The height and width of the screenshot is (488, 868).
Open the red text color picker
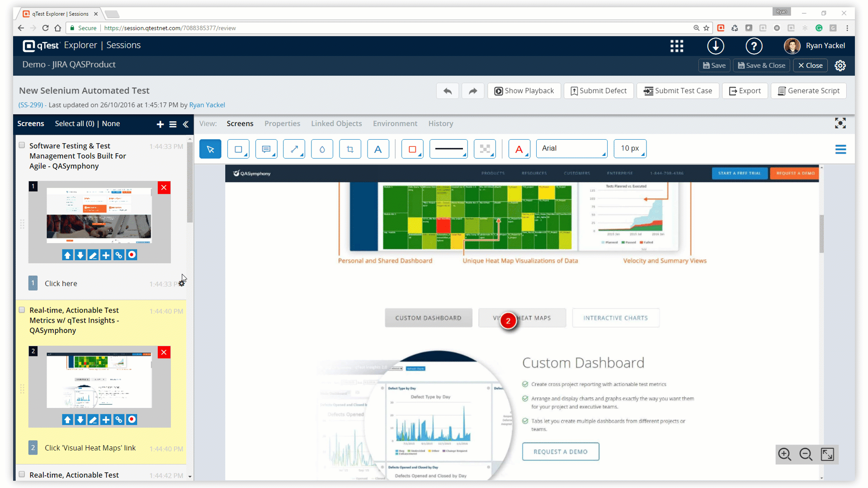519,149
